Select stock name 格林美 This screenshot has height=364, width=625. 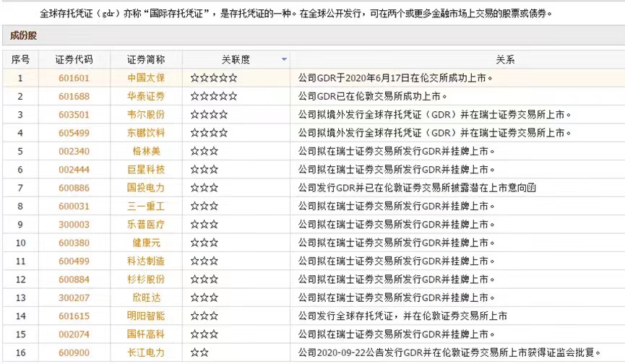click(146, 152)
